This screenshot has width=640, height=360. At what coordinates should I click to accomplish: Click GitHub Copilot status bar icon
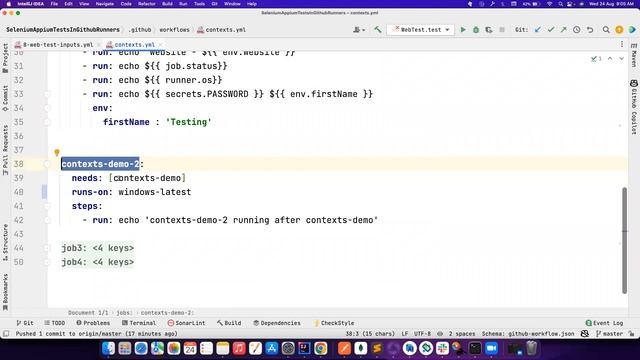(584, 333)
